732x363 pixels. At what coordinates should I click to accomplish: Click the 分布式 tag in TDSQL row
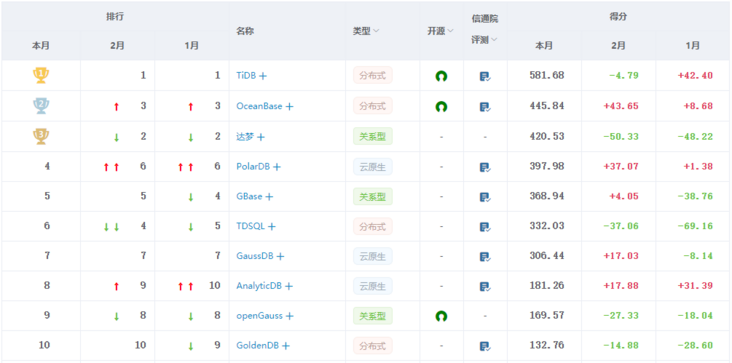(x=373, y=226)
